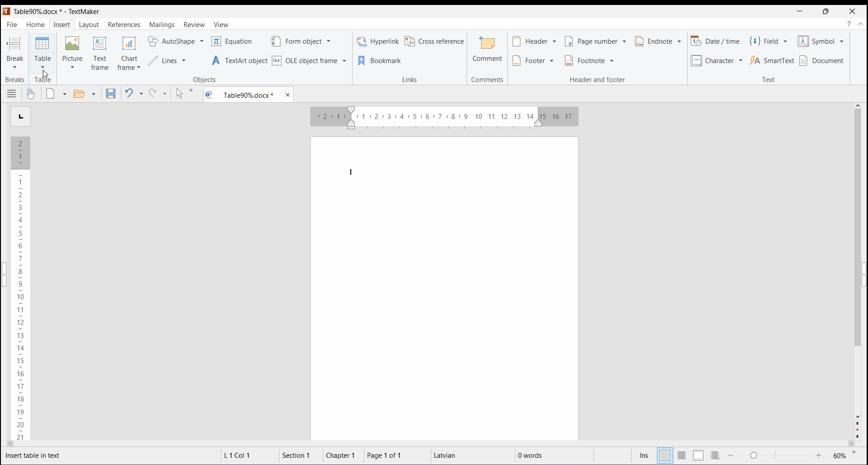Insert a Text frame
The width and height of the screenshot is (868, 465).
pyautogui.click(x=100, y=54)
